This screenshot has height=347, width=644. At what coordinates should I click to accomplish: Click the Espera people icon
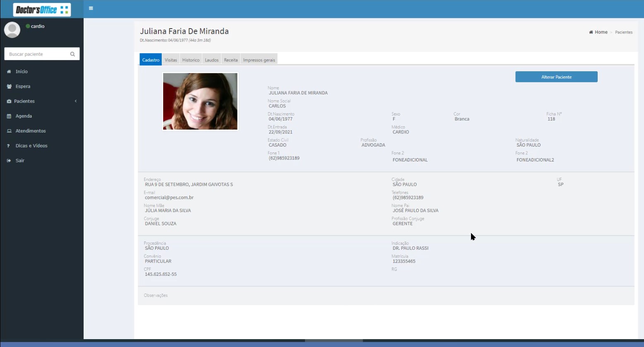coord(9,87)
